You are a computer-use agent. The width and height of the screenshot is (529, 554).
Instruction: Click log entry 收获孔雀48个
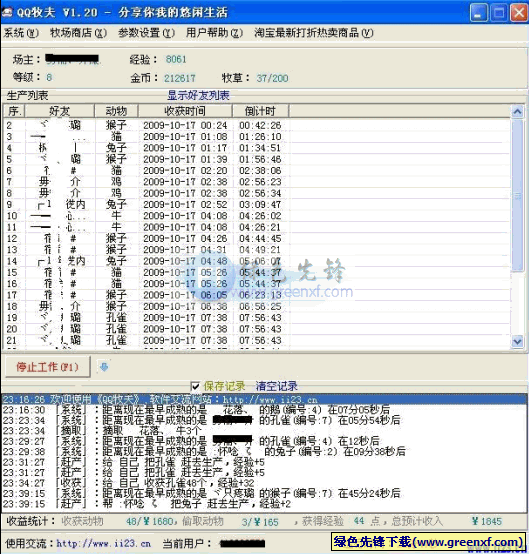click(264, 483)
